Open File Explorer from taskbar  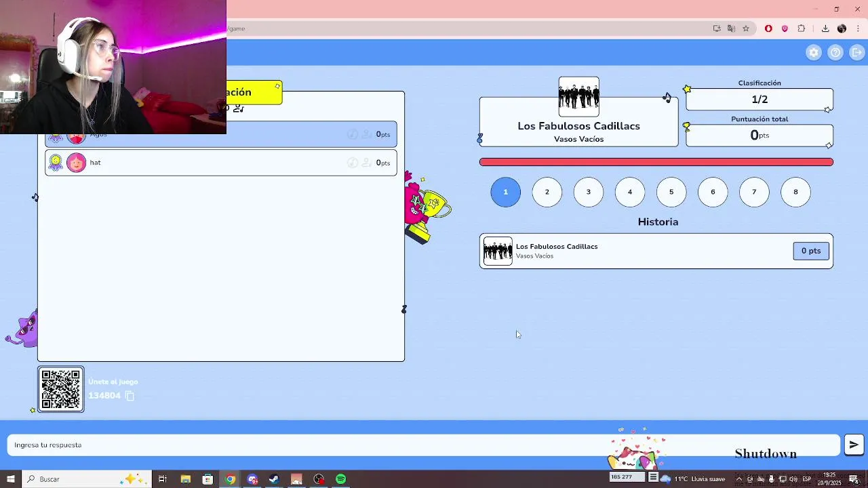[185, 479]
